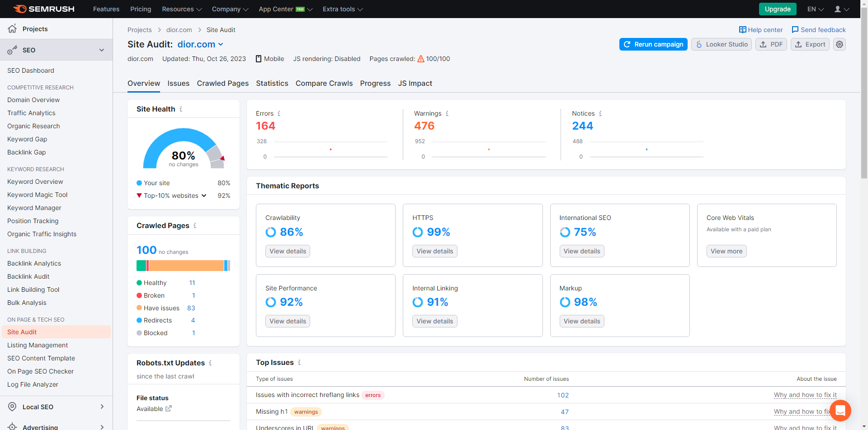
Task: Click the Internal Linking score ring icon
Action: pos(418,302)
